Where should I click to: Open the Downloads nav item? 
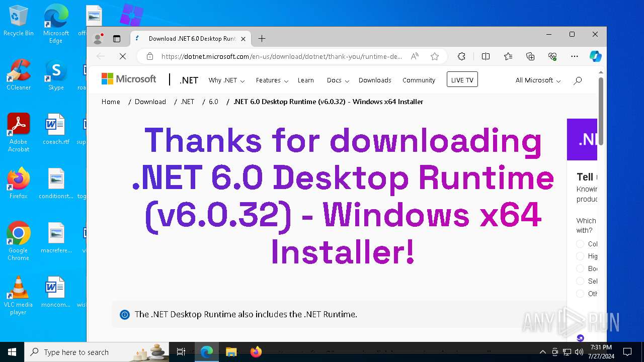(375, 80)
